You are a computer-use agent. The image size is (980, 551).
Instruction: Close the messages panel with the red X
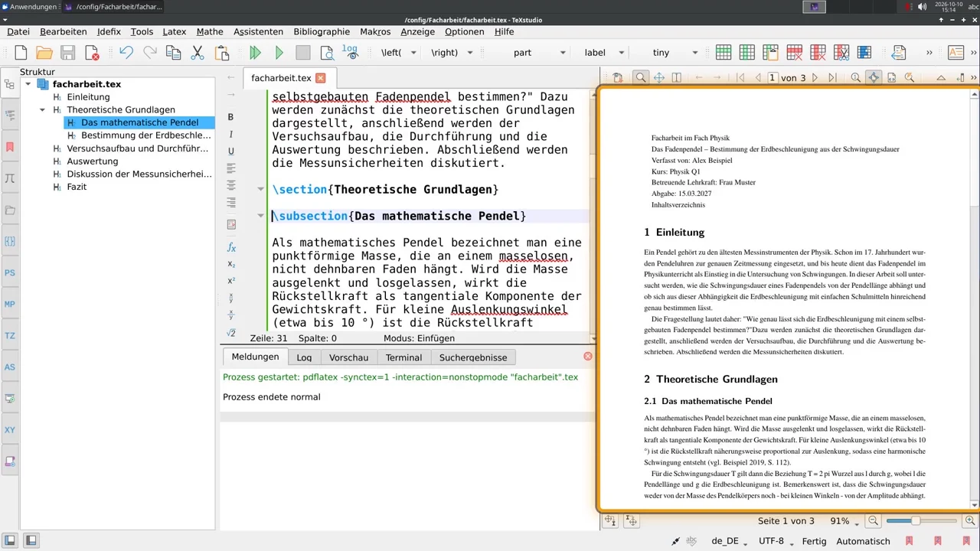coord(588,357)
